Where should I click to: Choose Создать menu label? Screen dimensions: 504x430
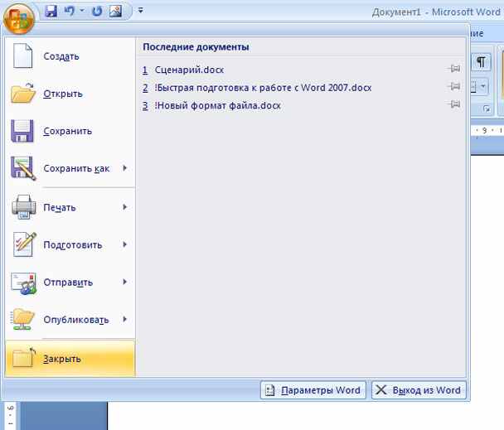click(x=61, y=56)
